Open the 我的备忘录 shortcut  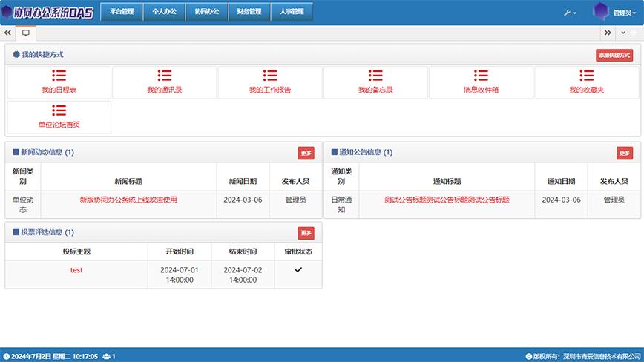pyautogui.click(x=375, y=82)
